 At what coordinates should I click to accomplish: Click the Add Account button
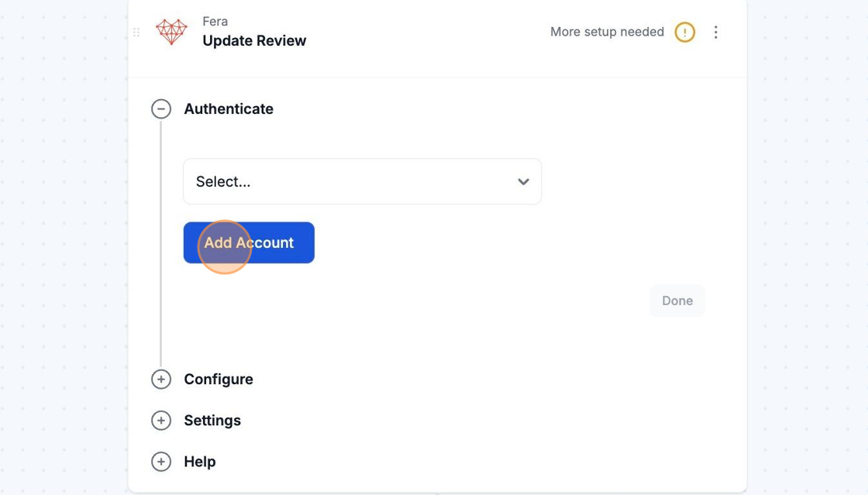pos(249,243)
